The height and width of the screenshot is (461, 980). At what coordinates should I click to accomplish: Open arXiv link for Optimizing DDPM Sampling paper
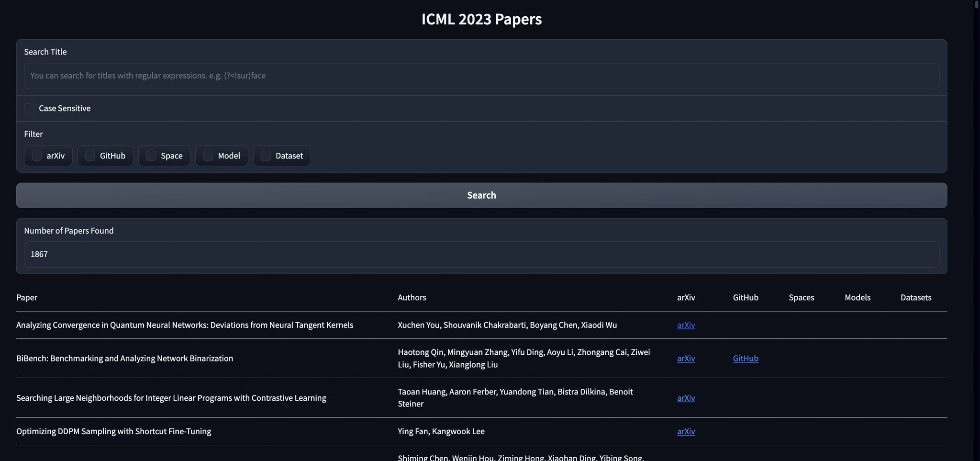tap(686, 431)
